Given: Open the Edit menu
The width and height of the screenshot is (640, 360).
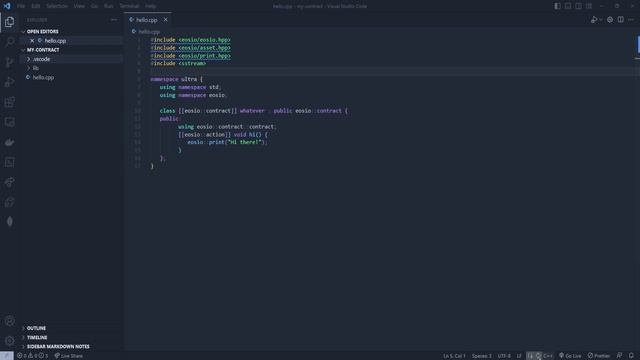Looking at the screenshot, I should click(36, 6).
